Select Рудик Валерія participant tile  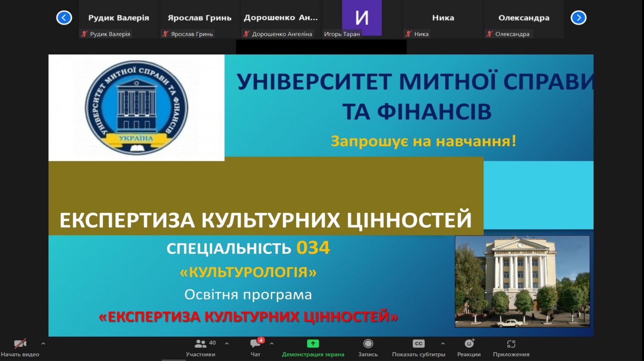[119, 19]
